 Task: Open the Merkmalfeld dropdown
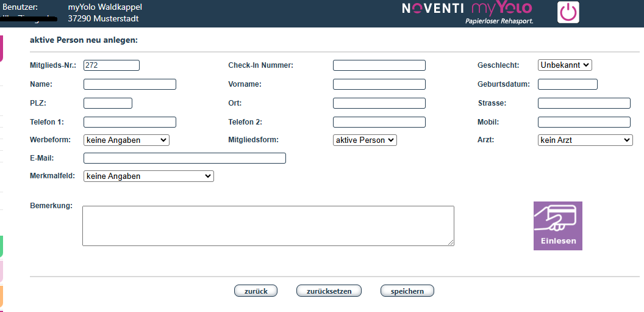tap(148, 176)
